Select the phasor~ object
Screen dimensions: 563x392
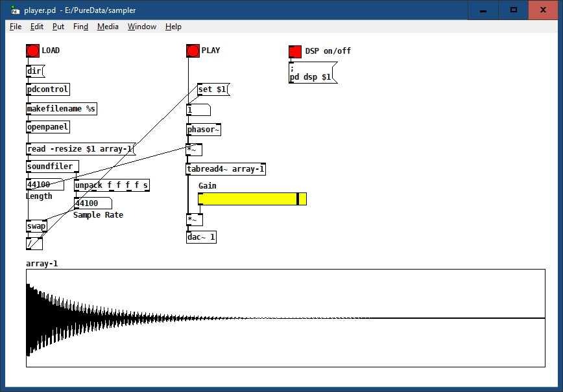pos(204,130)
